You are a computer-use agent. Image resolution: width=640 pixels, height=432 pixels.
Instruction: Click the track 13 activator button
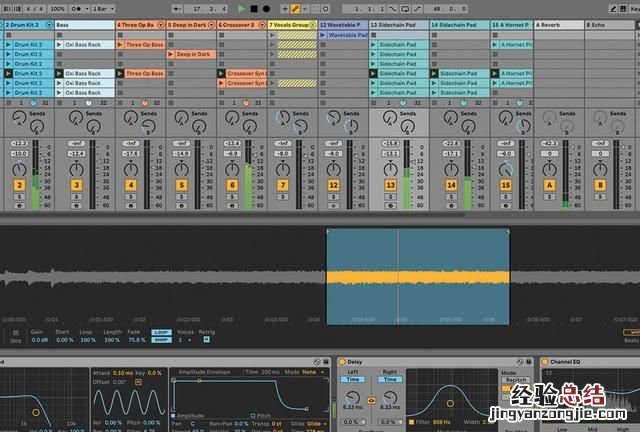pyautogui.click(x=390, y=185)
